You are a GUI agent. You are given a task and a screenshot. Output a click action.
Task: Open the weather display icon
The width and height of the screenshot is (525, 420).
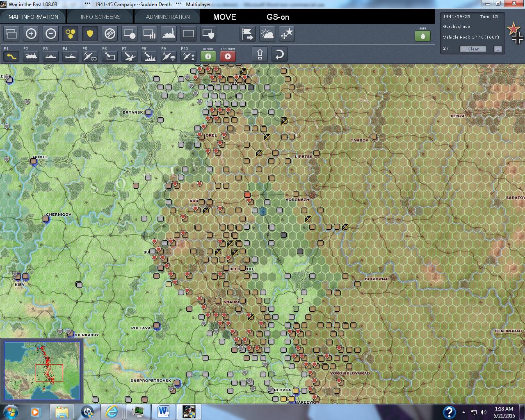pyautogui.click(x=267, y=34)
